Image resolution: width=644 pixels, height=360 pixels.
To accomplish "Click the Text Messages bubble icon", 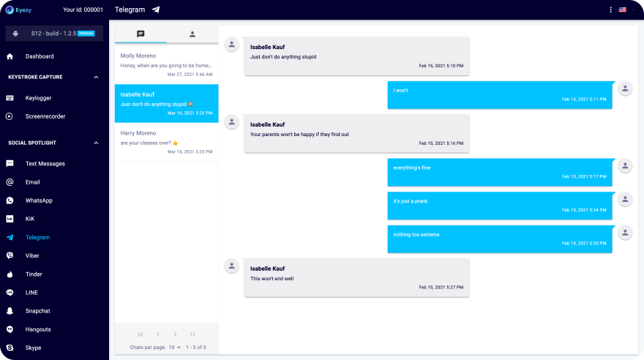I will point(10,163).
